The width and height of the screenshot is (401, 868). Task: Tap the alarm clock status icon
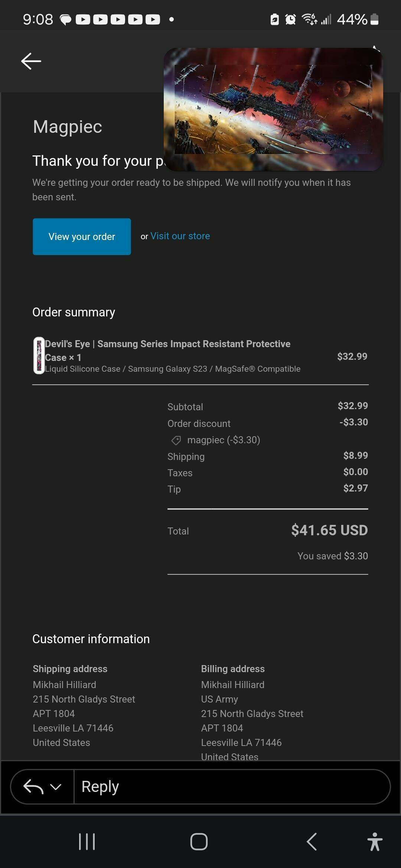tap(290, 19)
